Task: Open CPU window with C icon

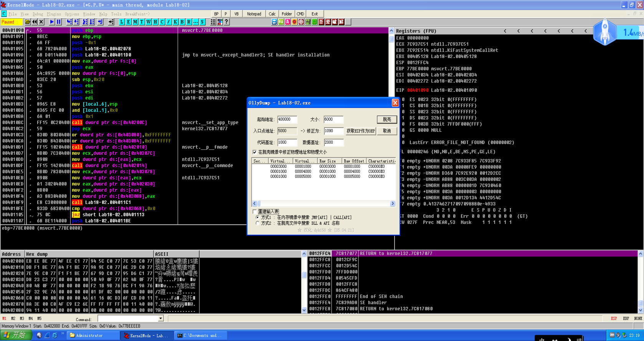Action: click(x=162, y=22)
